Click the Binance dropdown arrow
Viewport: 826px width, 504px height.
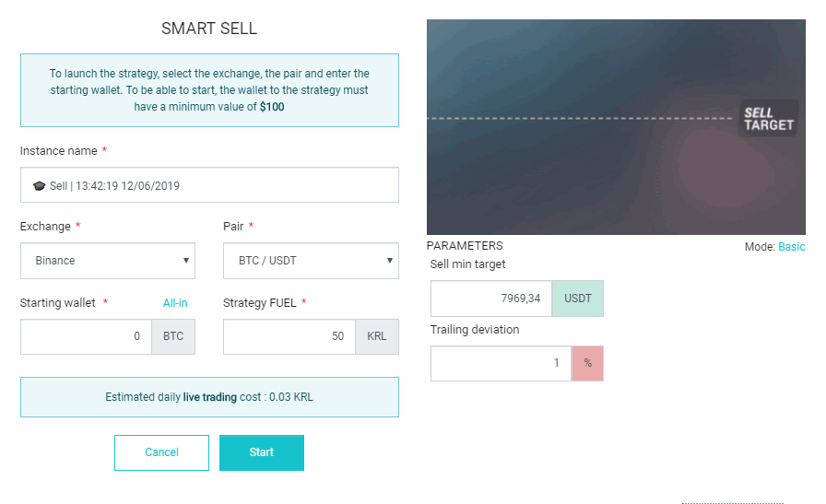tap(185, 260)
